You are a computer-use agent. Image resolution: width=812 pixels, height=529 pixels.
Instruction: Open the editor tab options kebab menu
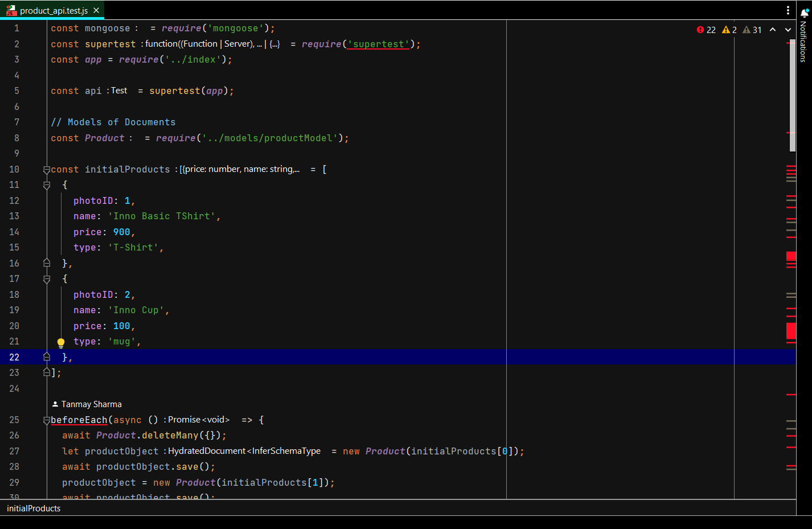point(788,10)
